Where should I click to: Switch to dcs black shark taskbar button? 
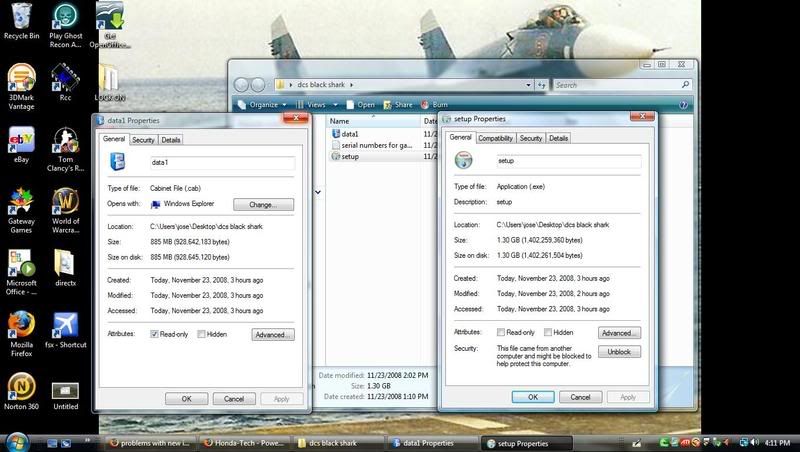tap(340, 443)
